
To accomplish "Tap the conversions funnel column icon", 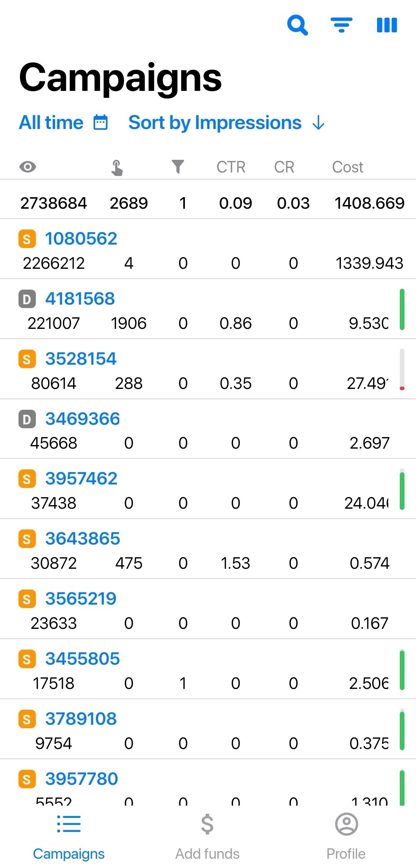I will pos(178,167).
